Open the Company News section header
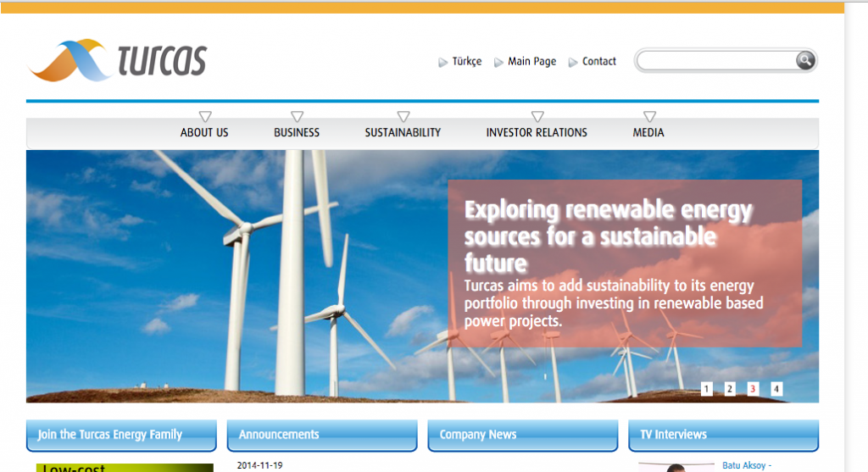Image resolution: width=868 pixels, height=472 pixels. click(x=522, y=435)
